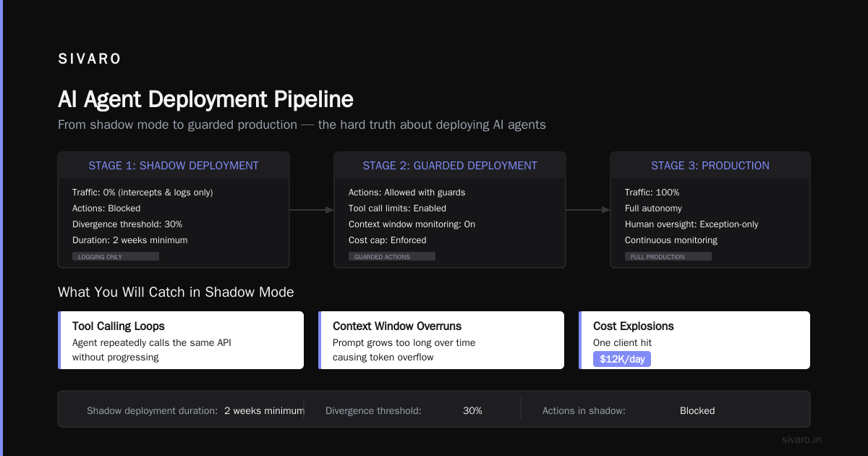Select Divergence threshold: 30% in Stage 1
Viewport: 868px width, 456px height.
pyautogui.click(x=127, y=224)
